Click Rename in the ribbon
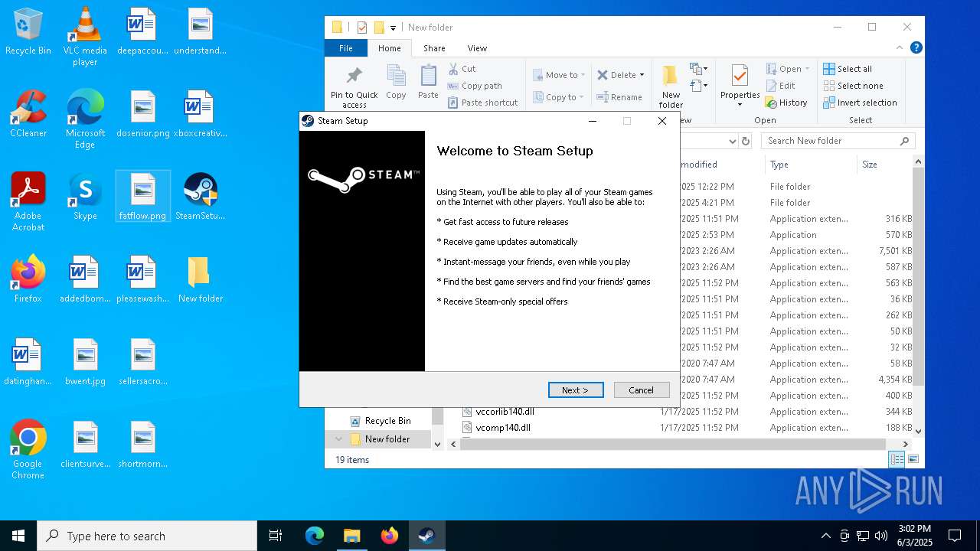This screenshot has width=980, height=551. [620, 97]
